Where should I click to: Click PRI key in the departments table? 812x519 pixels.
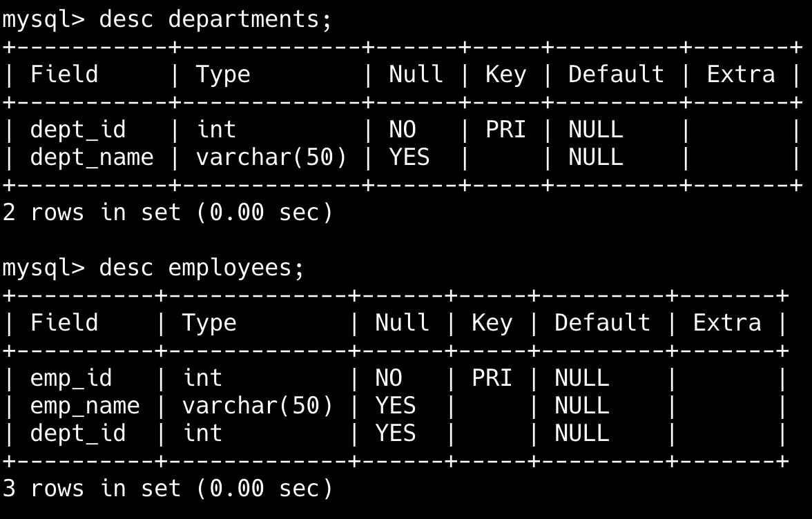[505, 130]
